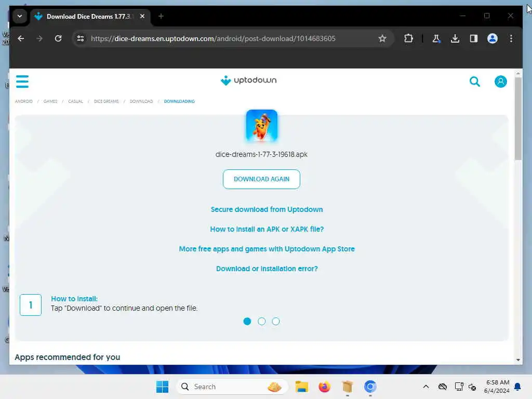Go to ANDROID breadcrumb
Viewport: 532px width, 399px height.
coord(24,101)
